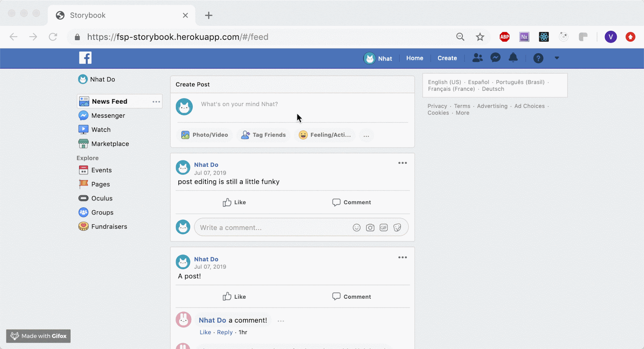Click Tag Friends in Create Post

pos(263,135)
